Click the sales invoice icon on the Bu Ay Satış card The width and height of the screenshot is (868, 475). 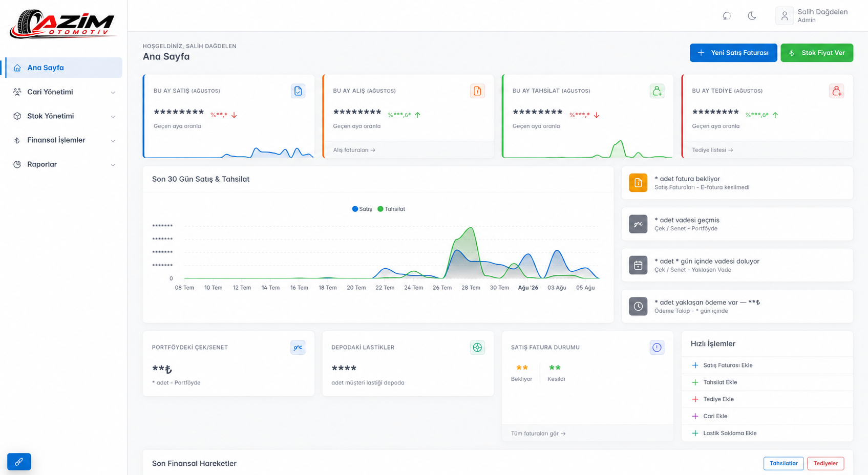(298, 91)
